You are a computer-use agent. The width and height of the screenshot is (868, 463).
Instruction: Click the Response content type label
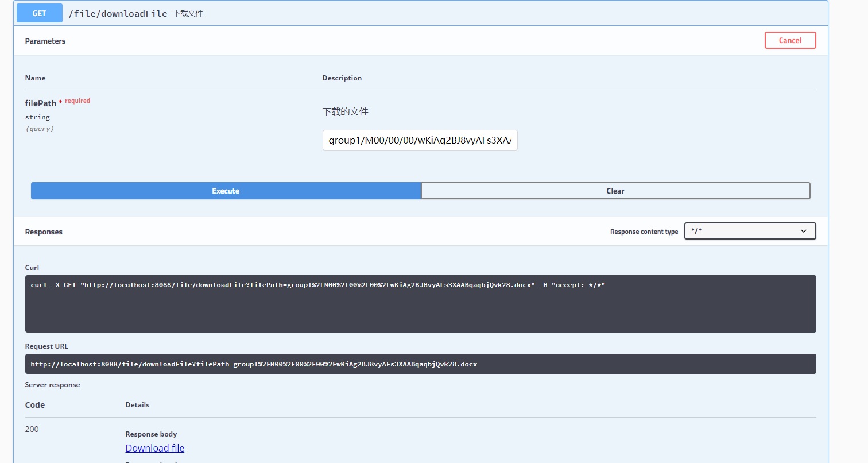(x=644, y=232)
